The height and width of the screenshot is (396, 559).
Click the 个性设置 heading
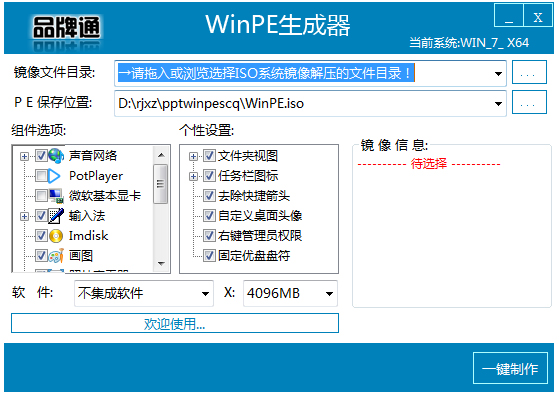207,130
